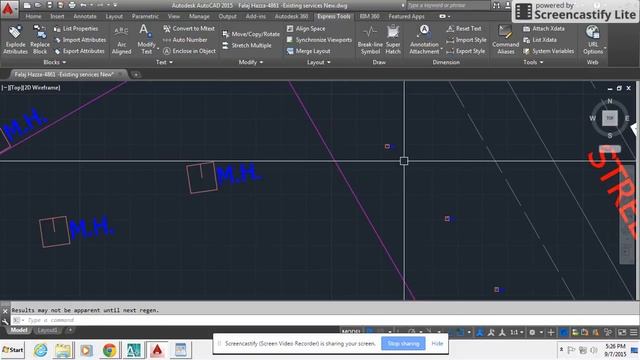
Task: Click Stop sharing button
Action: (x=403, y=343)
